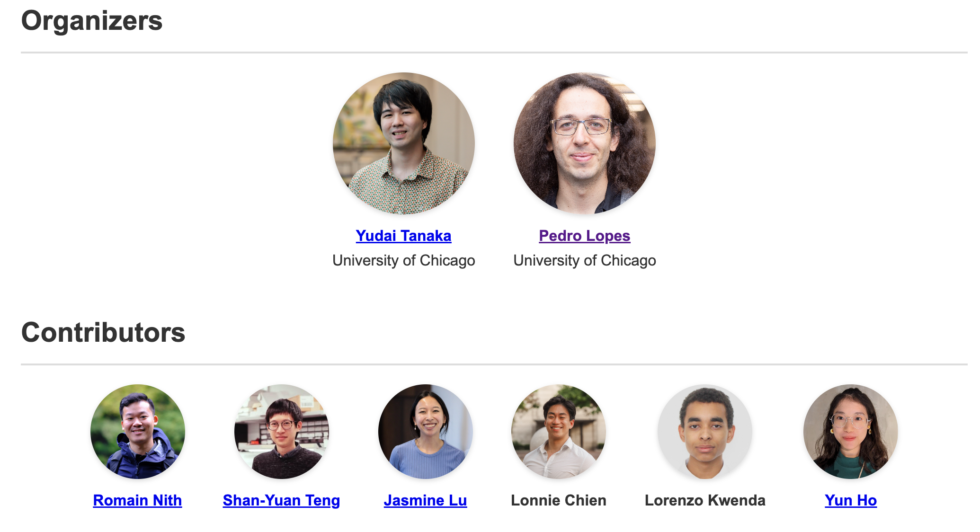
Task: Open the Yudai Tanaka profile link
Action: coord(403,236)
